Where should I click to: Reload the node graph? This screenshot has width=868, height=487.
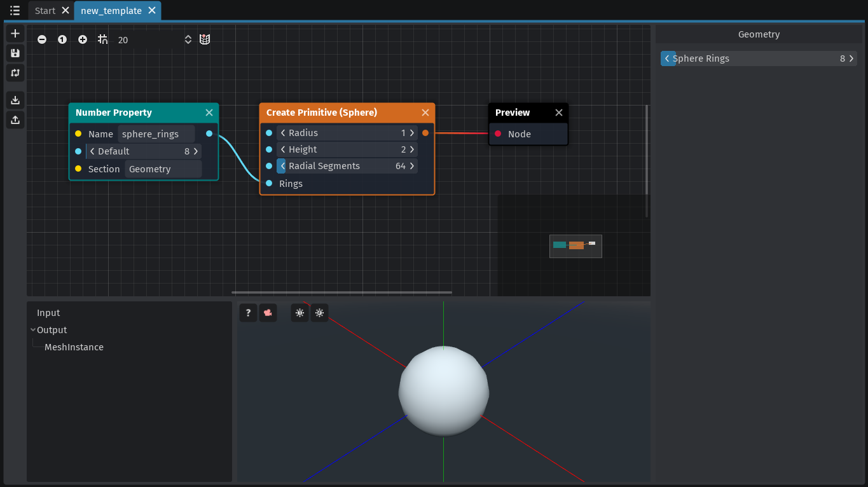point(15,73)
